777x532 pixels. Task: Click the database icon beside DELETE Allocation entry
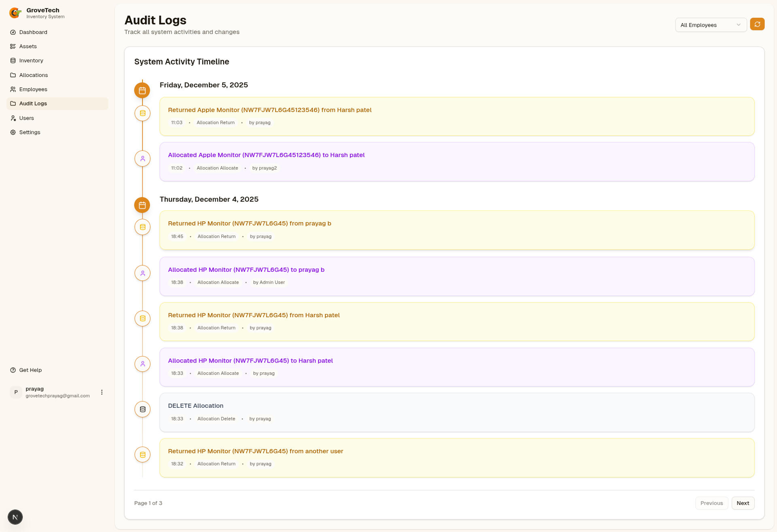tap(142, 409)
